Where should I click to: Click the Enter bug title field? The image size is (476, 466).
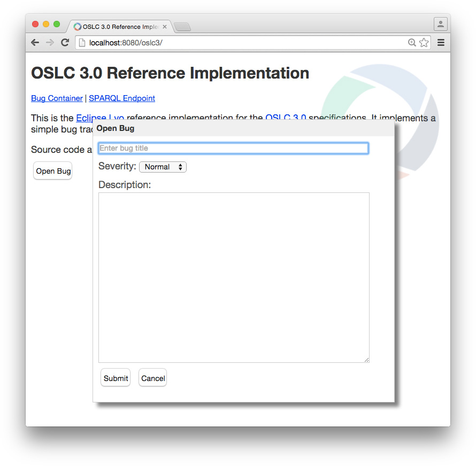(x=233, y=149)
